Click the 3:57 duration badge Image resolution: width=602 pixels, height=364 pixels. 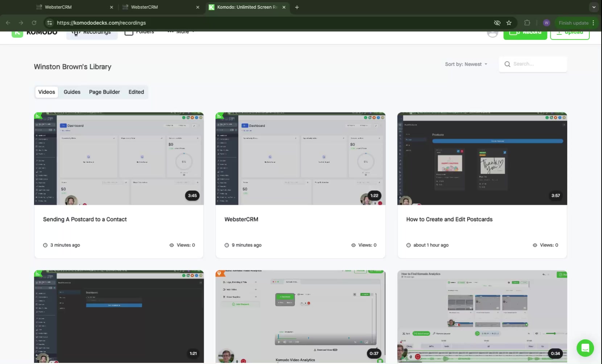[556, 195]
